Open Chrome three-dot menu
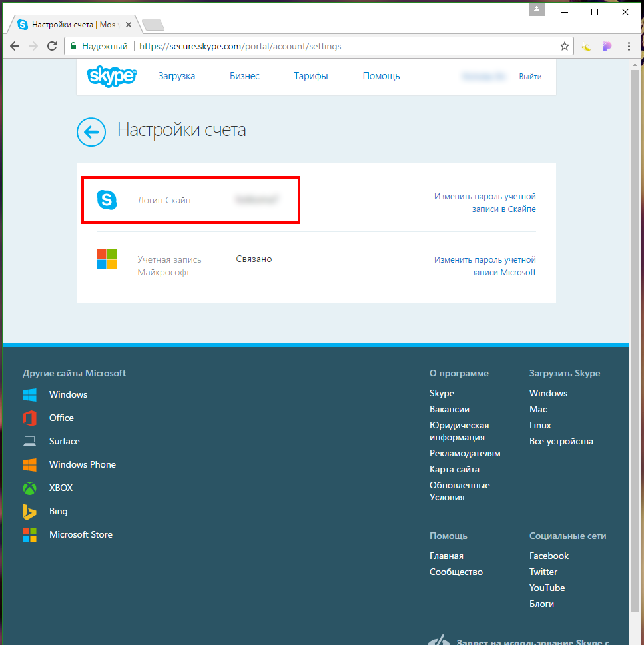644x645 pixels. click(629, 47)
